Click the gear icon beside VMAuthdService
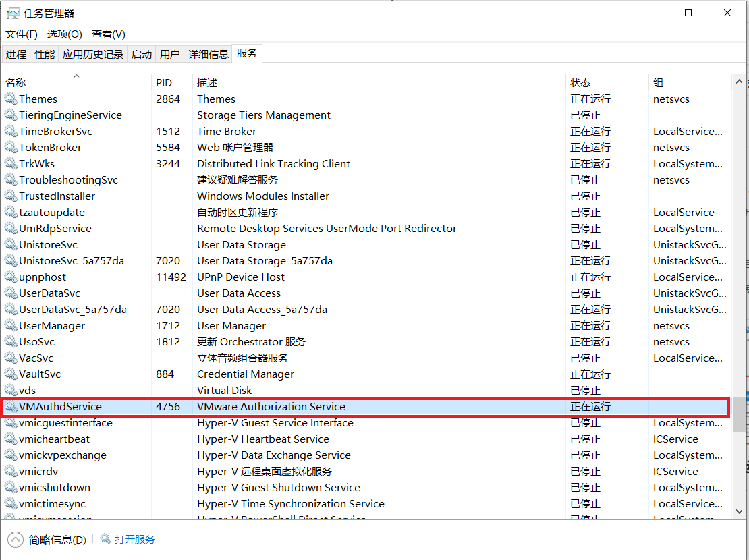 pyautogui.click(x=11, y=406)
